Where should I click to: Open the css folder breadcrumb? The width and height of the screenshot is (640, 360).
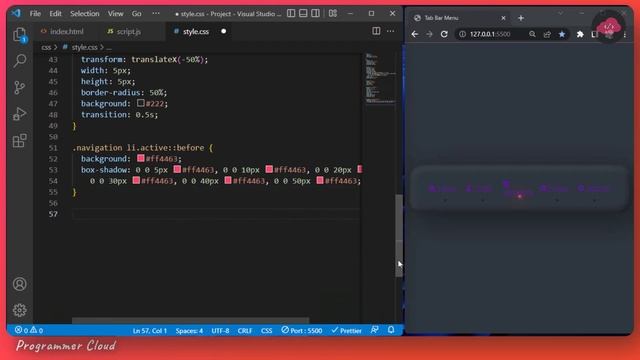(x=46, y=47)
